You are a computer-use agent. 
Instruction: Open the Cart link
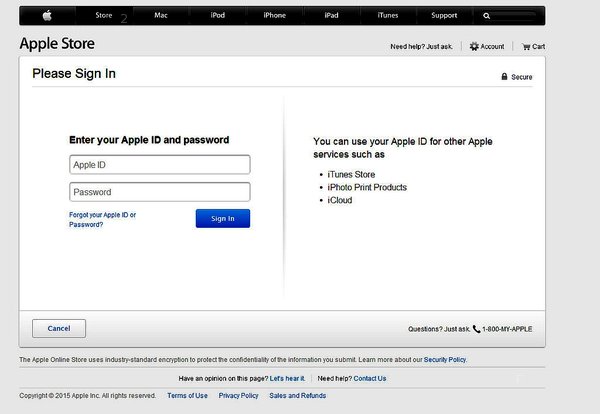point(538,47)
